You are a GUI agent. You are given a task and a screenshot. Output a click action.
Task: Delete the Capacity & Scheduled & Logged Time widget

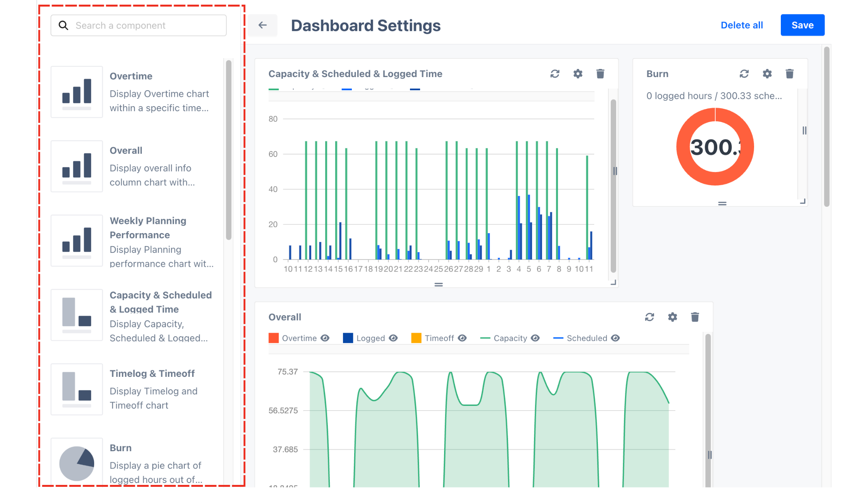click(x=600, y=74)
